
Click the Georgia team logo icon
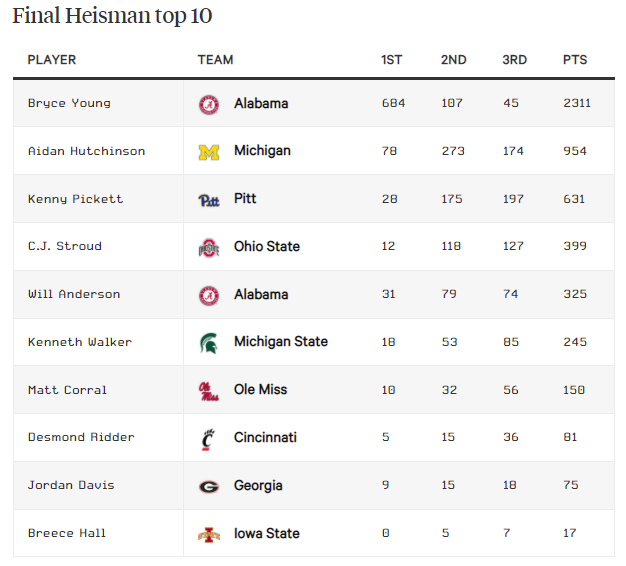[x=208, y=486]
